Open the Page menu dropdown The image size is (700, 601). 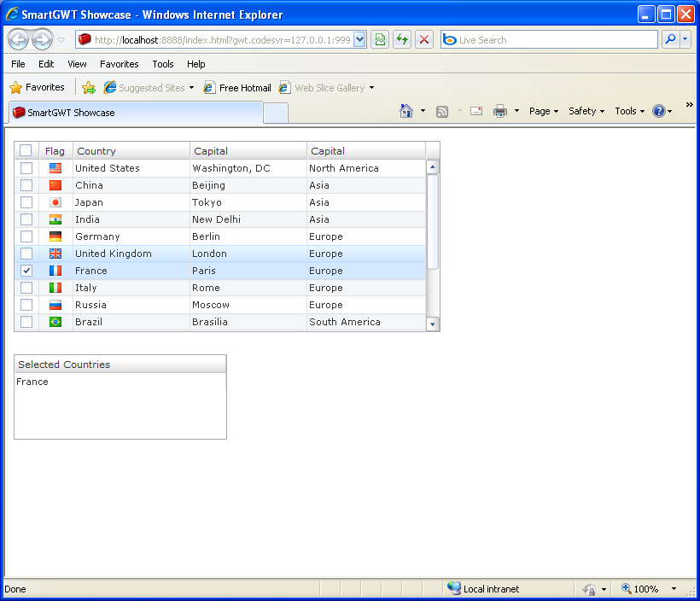coord(543,111)
